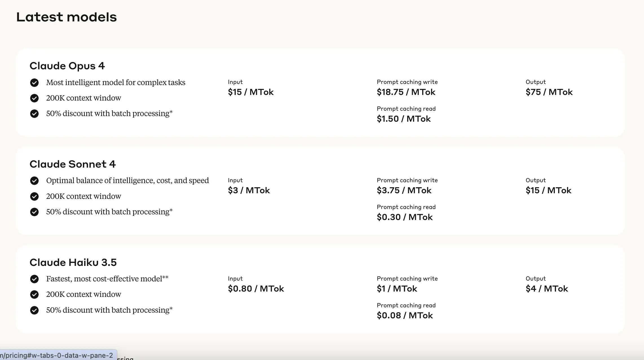
Task: Click 'Prompt caching read' label in Claude Opus 4 card
Action: click(x=406, y=109)
